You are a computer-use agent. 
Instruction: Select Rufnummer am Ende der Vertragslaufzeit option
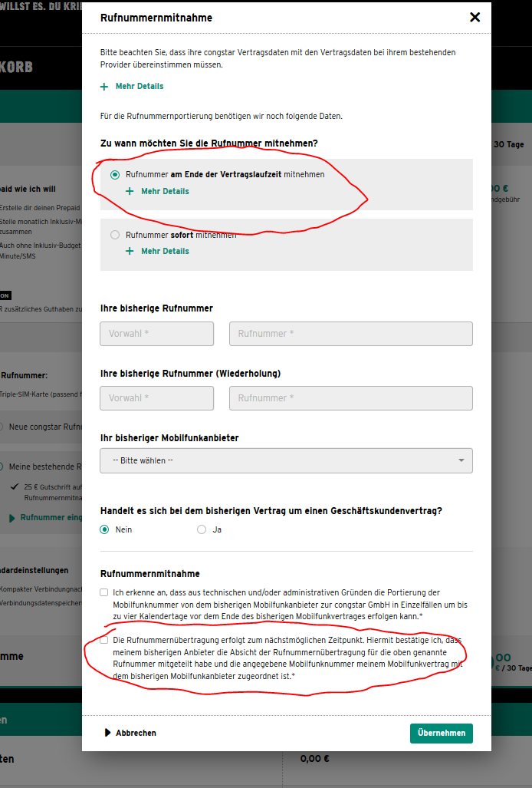[x=115, y=174]
